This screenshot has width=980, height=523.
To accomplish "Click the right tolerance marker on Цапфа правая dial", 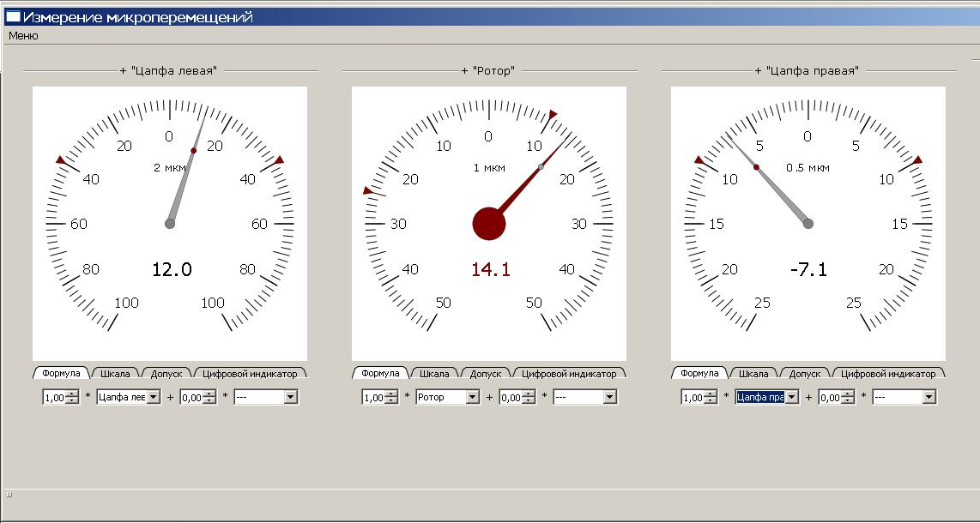I will point(917,160).
